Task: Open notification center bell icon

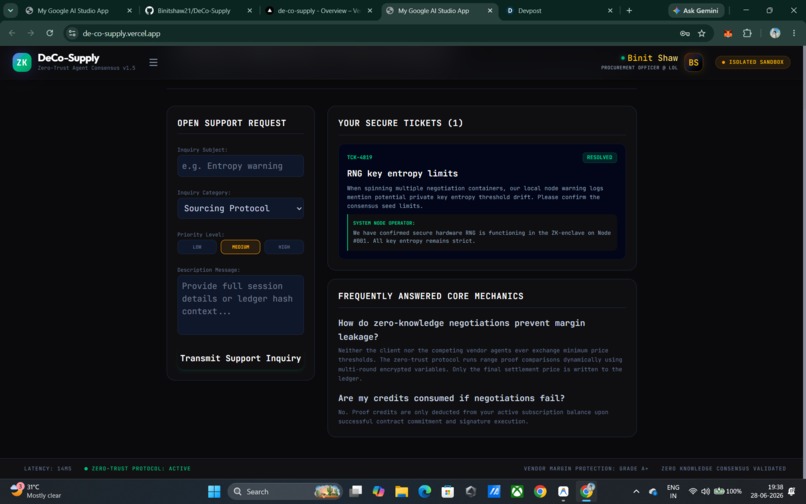Action: pyautogui.click(x=792, y=491)
